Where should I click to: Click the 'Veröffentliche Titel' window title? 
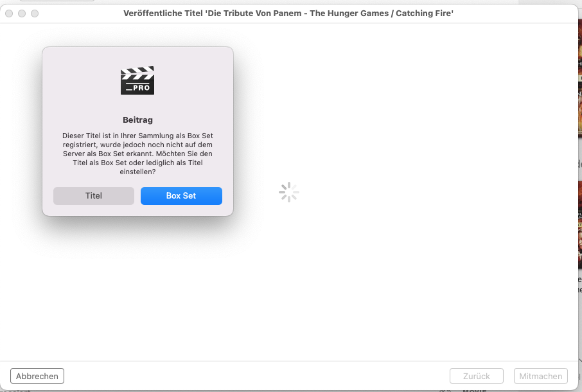pyautogui.click(x=288, y=13)
